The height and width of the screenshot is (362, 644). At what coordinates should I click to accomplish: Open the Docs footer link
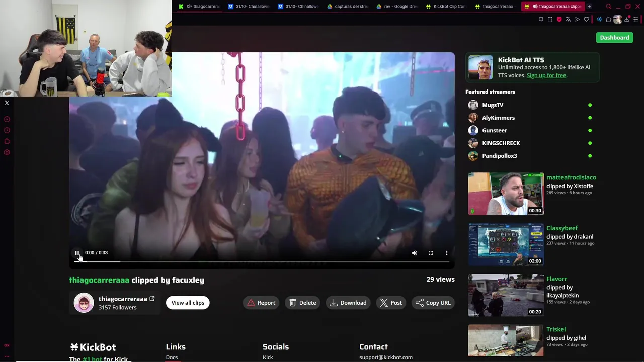click(172, 357)
